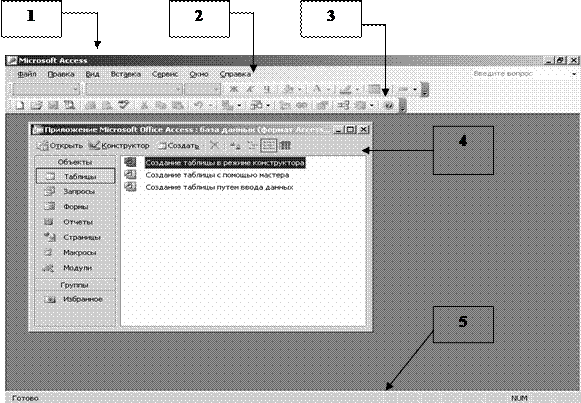Viewport: 581px width, 403px height.
Task: Click the Print Preview icon
Action: [106, 106]
